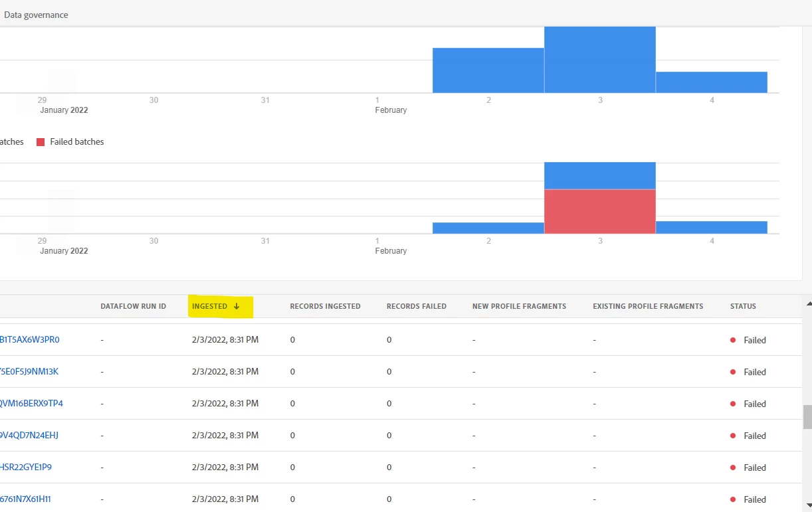Click the ingested time in the HSR22GYE1P9 row
812x512 pixels.
tap(225, 467)
